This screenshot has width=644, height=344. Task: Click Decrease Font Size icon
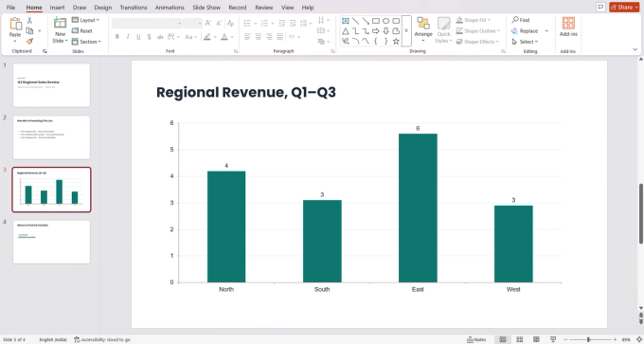point(219,23)
